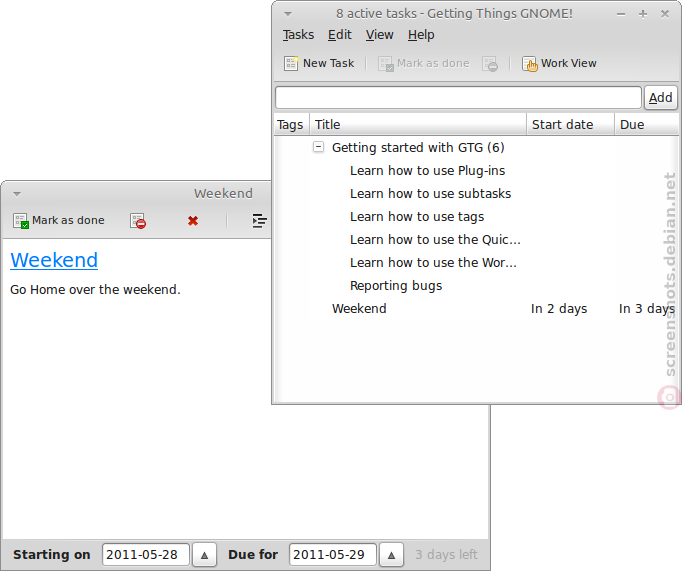Open the Tasks menu
Screen dimensions: 682x571
click(x=298, y=35)
